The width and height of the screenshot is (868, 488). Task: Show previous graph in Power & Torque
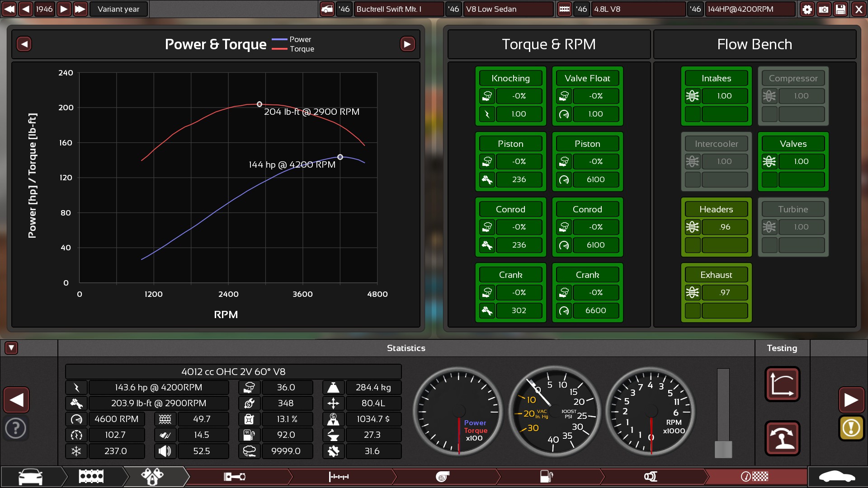click(x=24, y=44)
